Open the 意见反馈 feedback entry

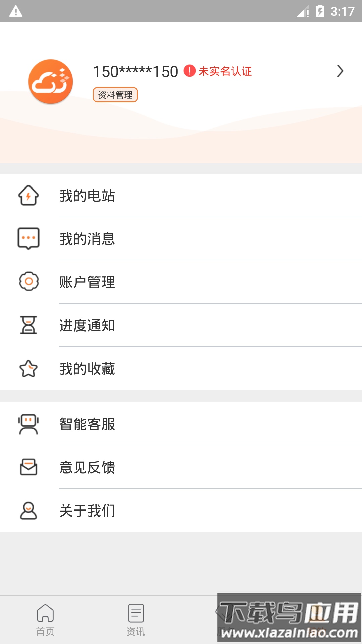coord(87,468)
